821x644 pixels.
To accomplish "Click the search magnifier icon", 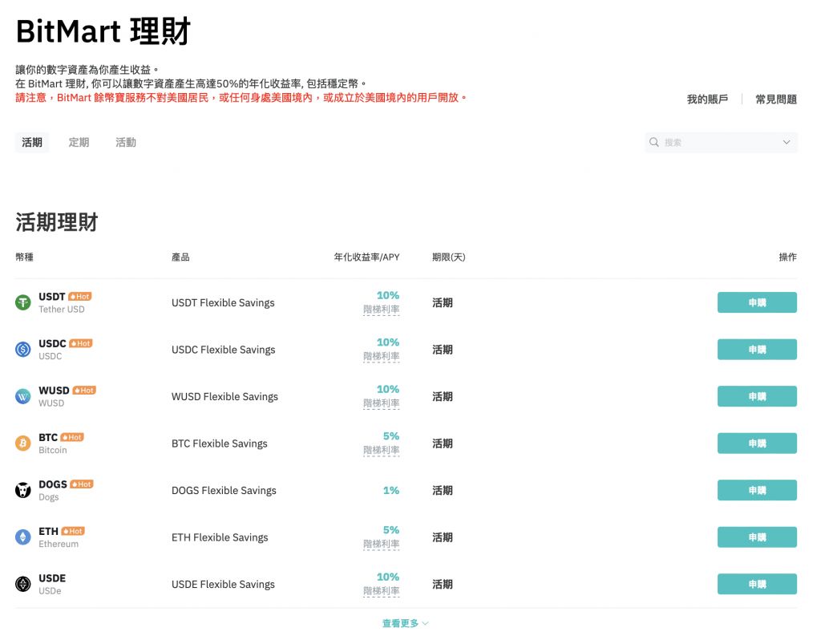I will click(x=655, y=143).
